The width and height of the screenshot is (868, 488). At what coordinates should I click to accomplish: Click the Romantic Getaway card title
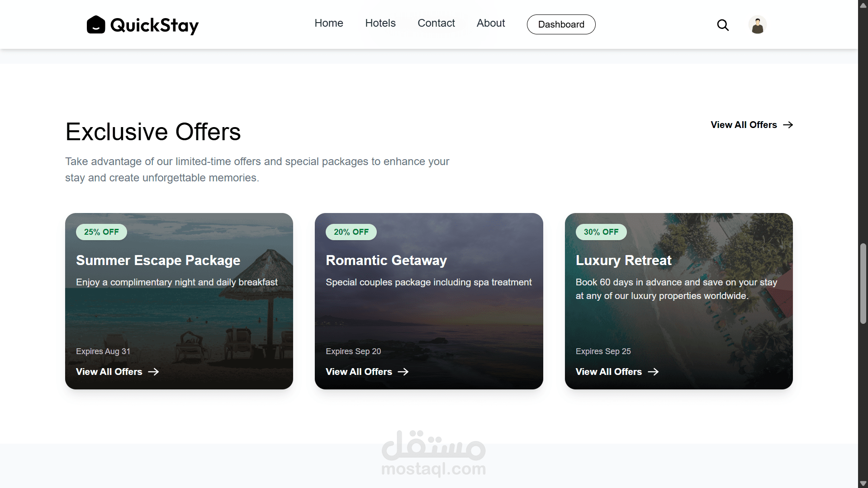pyautogui.click(x=386, y=261)
